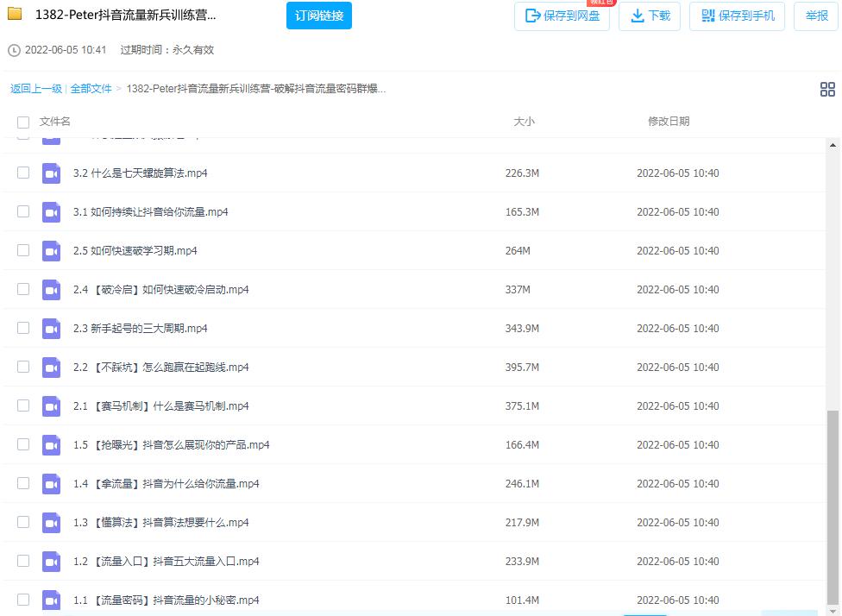Click video icon for 1.4 【拿流量】 file
The width and height of the screenshot is (842, 616).
[52, 484]
